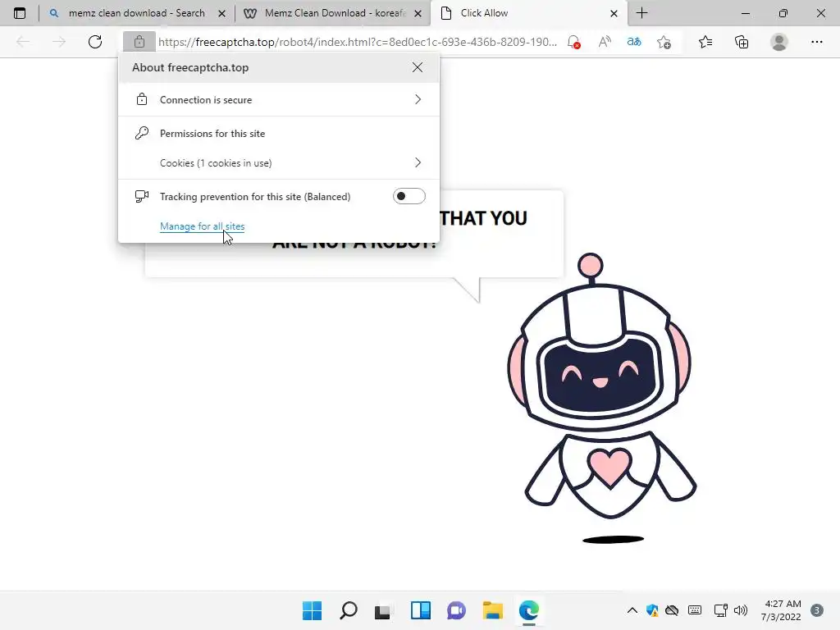Select the Click Allow tab

point(529,13)
